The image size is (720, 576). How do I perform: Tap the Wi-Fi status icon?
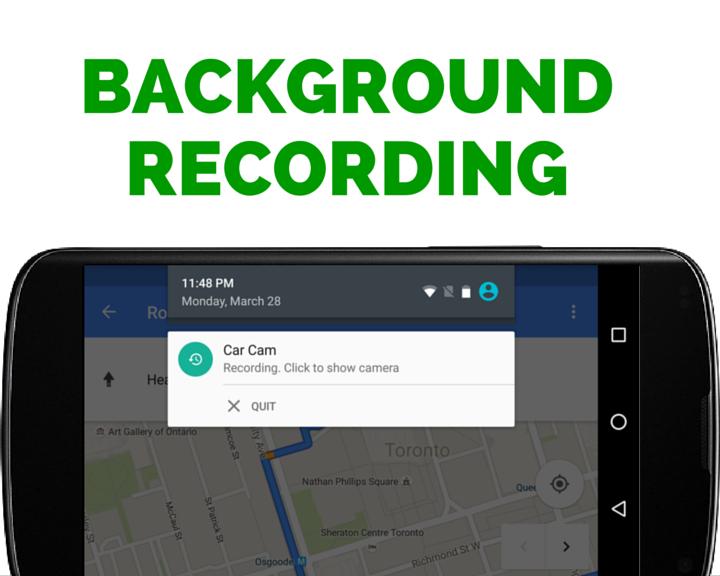[x=429, y=292]
